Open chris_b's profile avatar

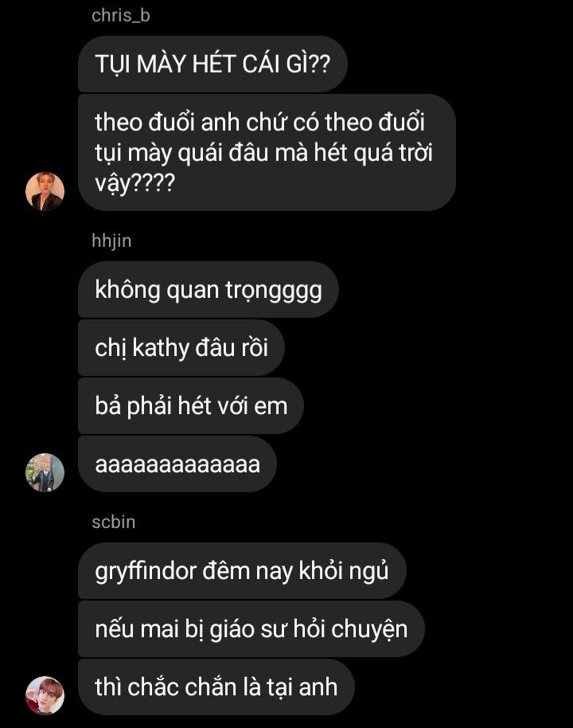coord(45,191)
